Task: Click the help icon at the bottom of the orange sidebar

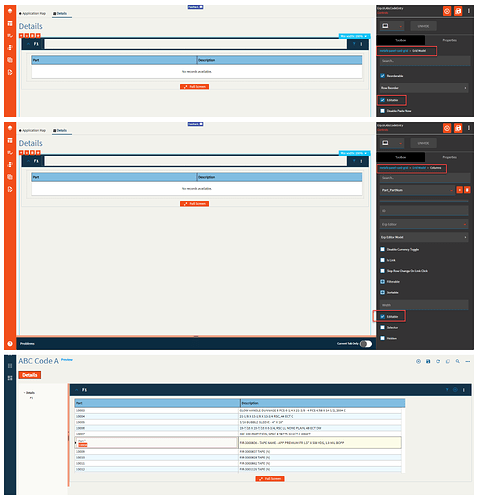Action: point(10,344)
